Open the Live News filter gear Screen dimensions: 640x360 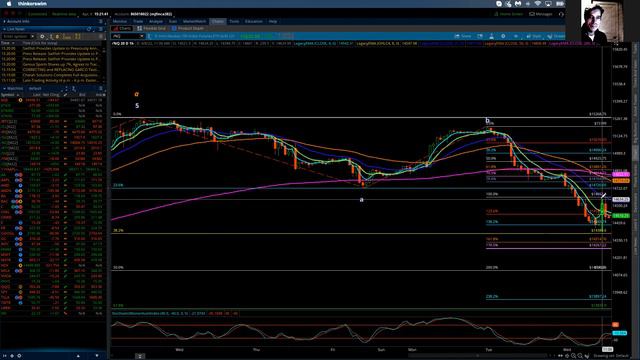point(42,36)
